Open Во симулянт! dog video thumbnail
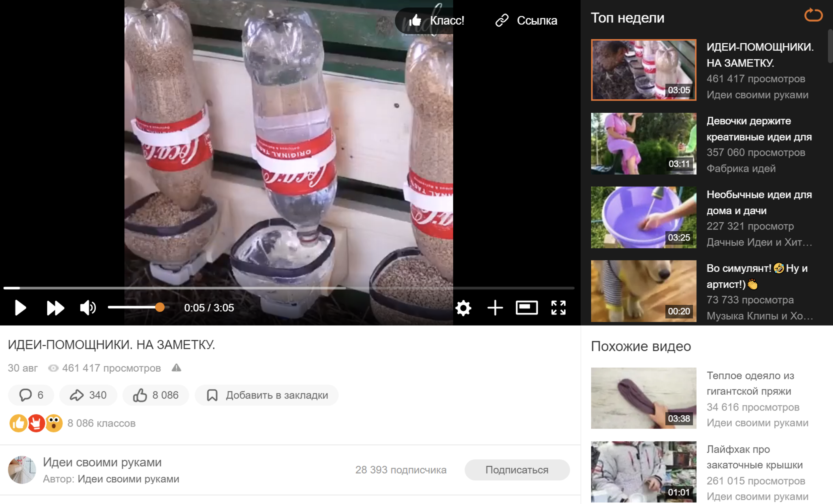This screenshot has width=833, height=504. click(x=644, y=291)
